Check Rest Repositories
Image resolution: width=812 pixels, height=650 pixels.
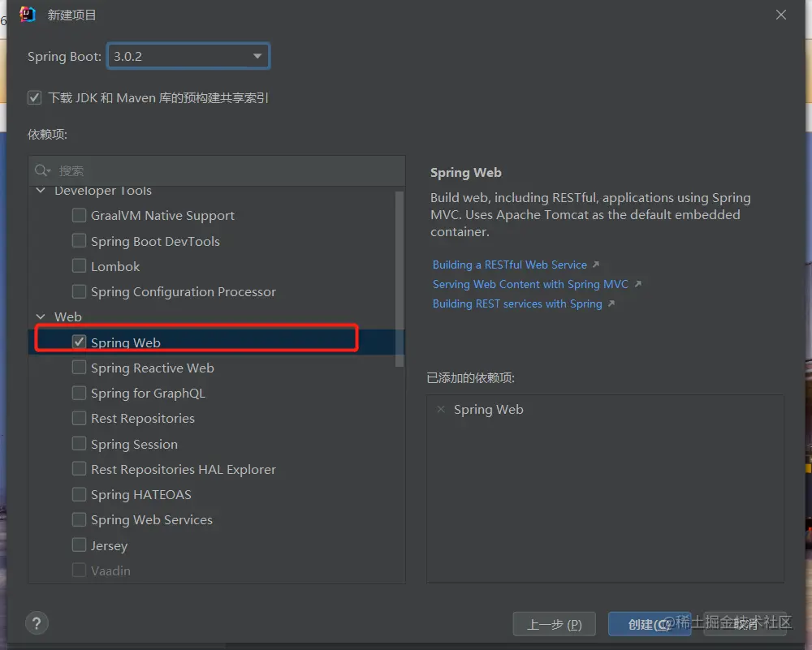pos(80,418)
